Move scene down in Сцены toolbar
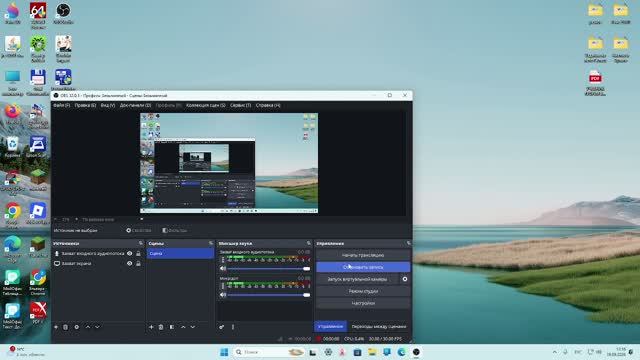 click(x=193, y=327)
